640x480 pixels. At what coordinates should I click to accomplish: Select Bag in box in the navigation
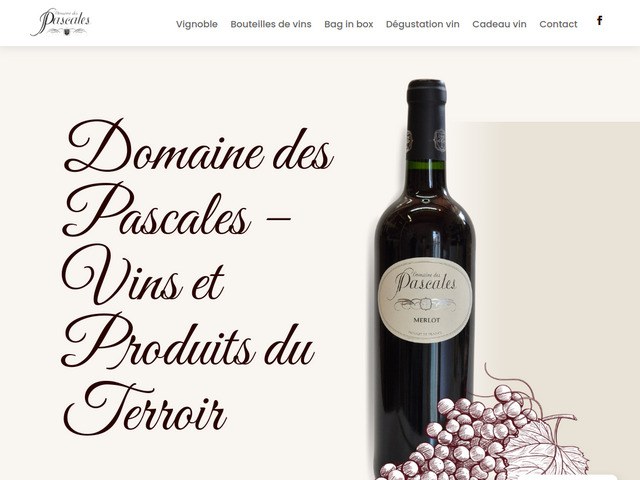(349, 24)
